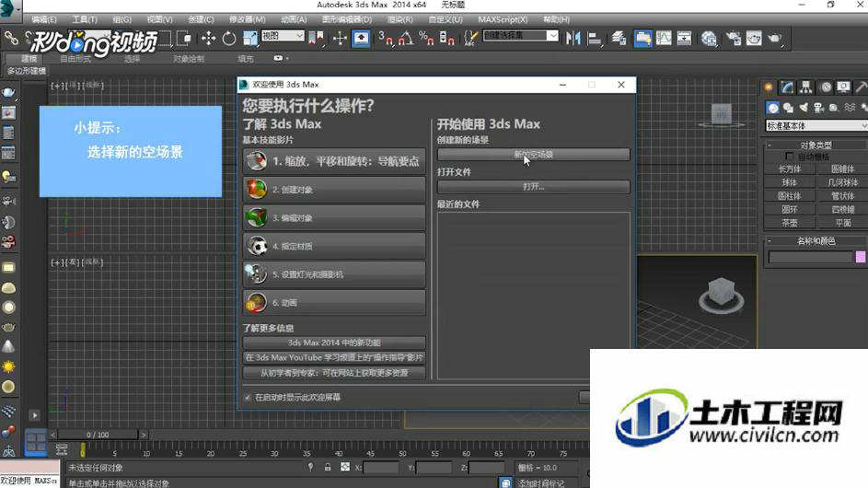
Task: Select the Geometry category icon
Action: pyautogui.click(x=773, y=108)
